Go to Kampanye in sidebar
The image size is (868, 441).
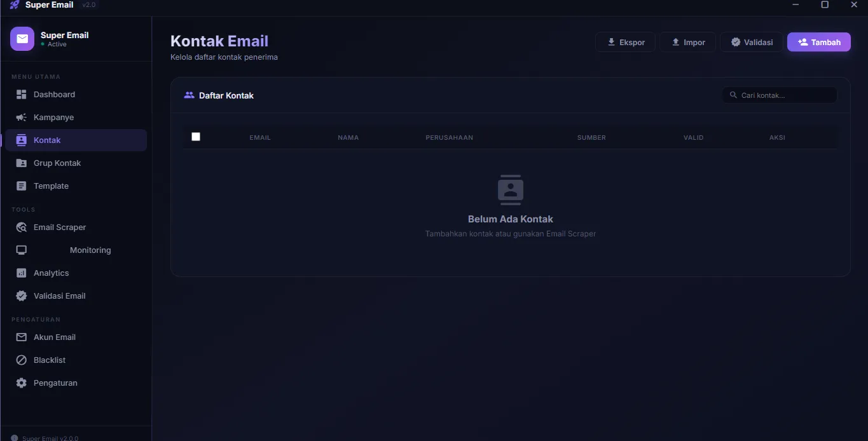[x=76, y=118]
